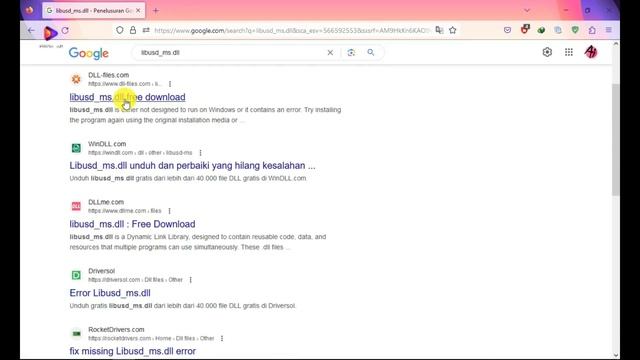Clear the search box with the X
This screenshot has width=640, height=360.
[x=330, y=53]
